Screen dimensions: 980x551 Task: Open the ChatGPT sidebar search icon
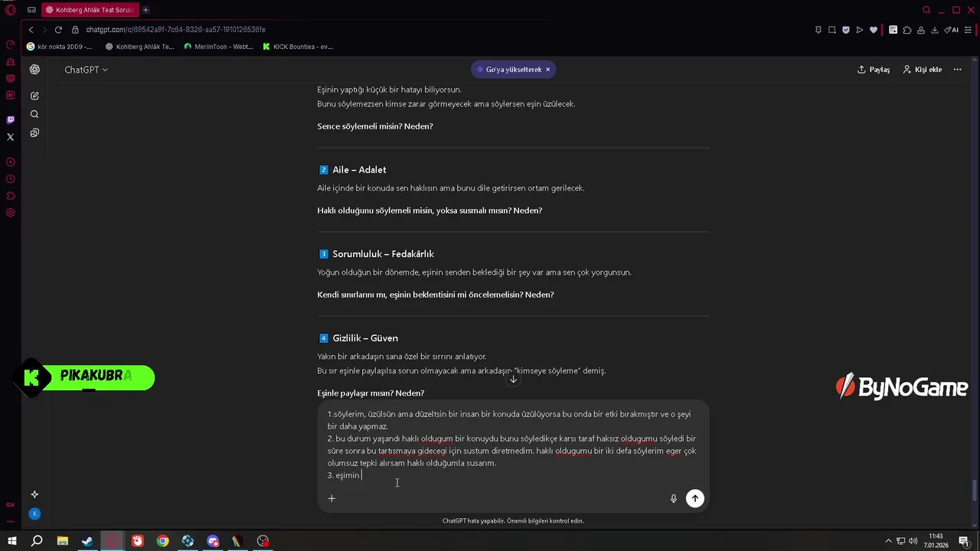pyautogui.click(x=34, y=114)
